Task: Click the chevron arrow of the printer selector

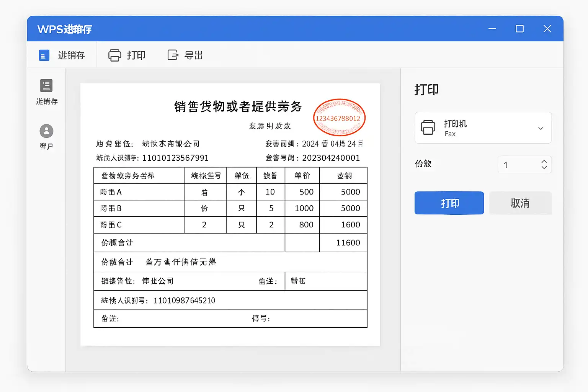Action: [541, 128]
